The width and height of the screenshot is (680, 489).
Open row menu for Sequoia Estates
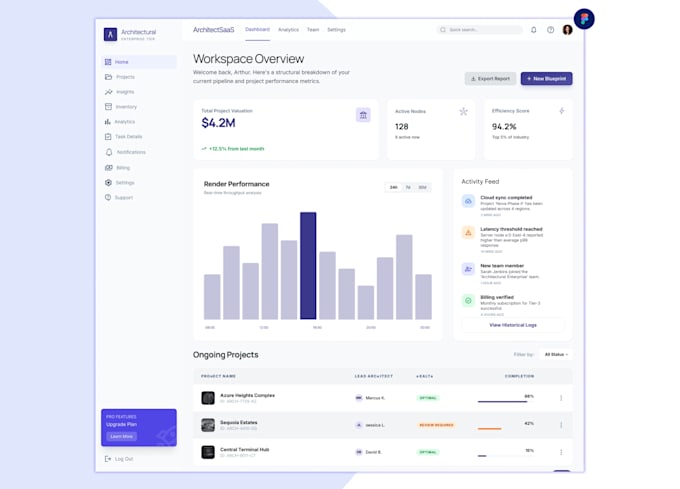pos(561,425)
